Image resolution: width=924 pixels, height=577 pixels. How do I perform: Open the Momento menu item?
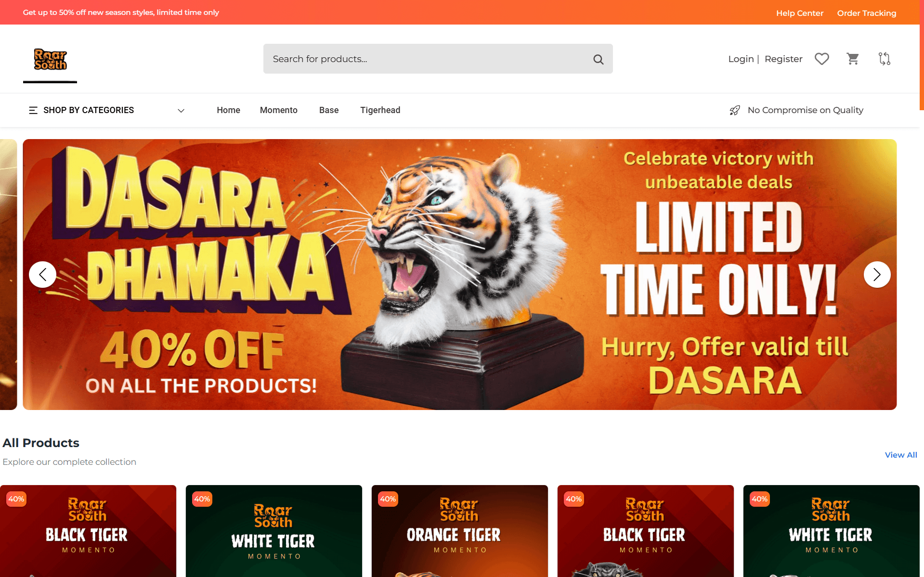tap(279, 110)
